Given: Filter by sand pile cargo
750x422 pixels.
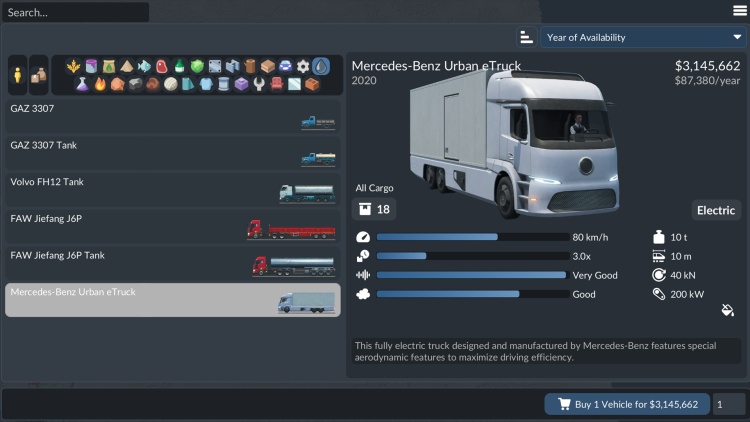Looking at the screenshot, I should pos(127,66).
